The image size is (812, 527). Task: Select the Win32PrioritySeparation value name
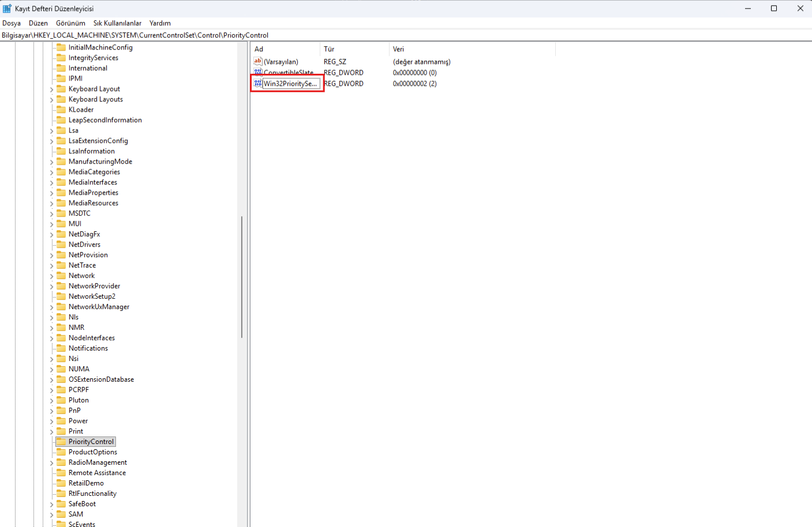pos(291,84)
